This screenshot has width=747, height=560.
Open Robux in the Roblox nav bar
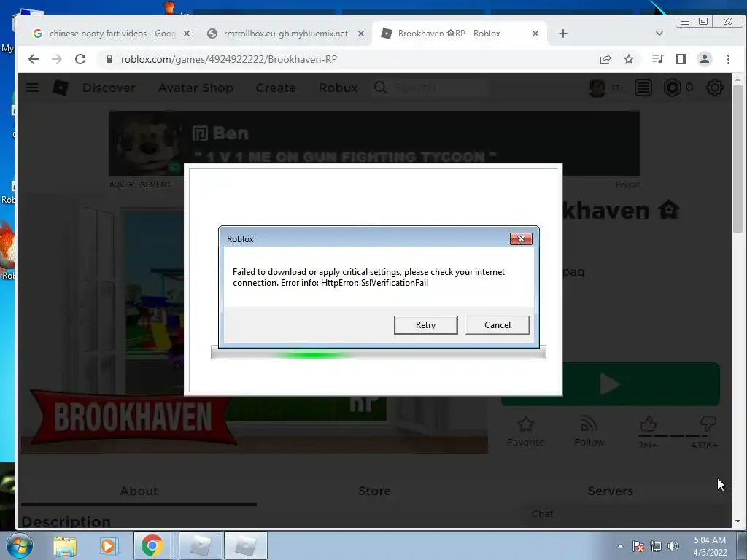point(338,87)
